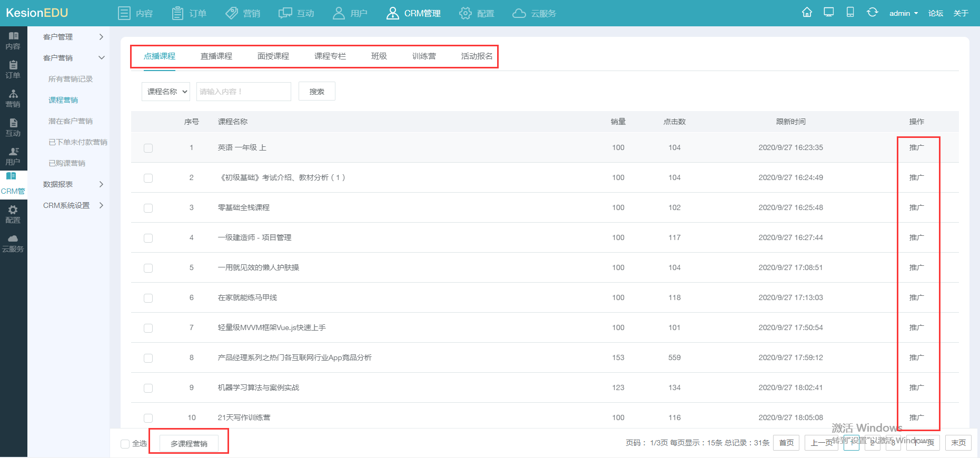Viewport: 980px width, 458px height.
Task: Switch to the 课程专栏 tab
Action: 330,56
